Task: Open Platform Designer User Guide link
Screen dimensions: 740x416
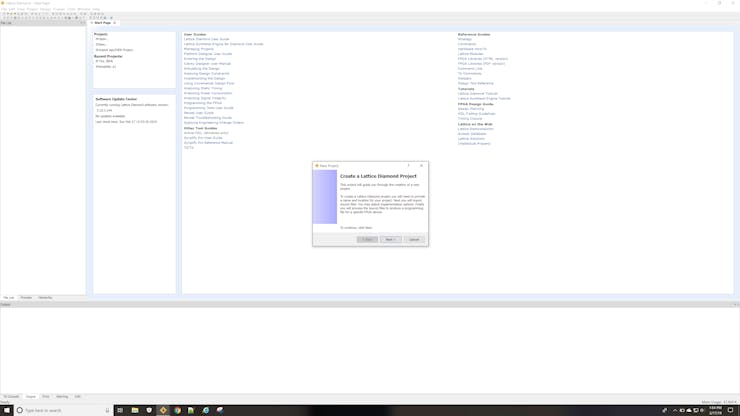Action: click(208, 54)
